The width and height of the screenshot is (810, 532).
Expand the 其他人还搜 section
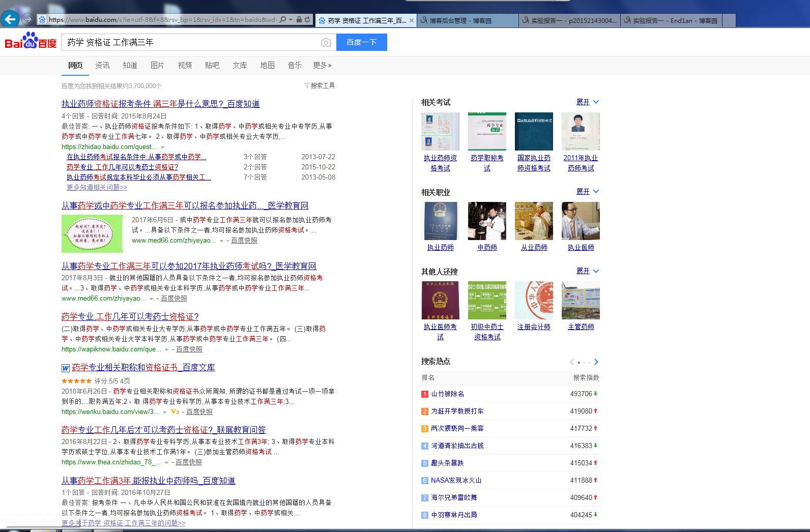[x=588, y=271]
